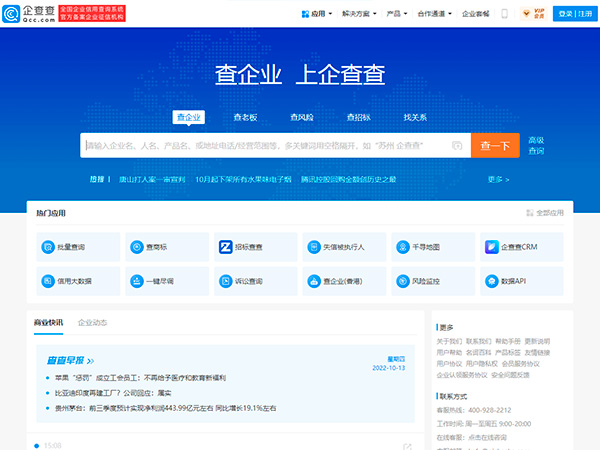The height and width of the screenshot is (450, 600).
Task: Expand the 应用 dropdown menu
Action: [317, 14]
